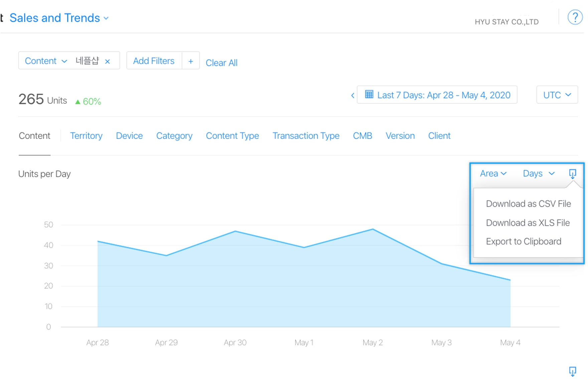This screenshot has width=588, height=379.
Task: Click the download icon next to Days
Action: 572,174
